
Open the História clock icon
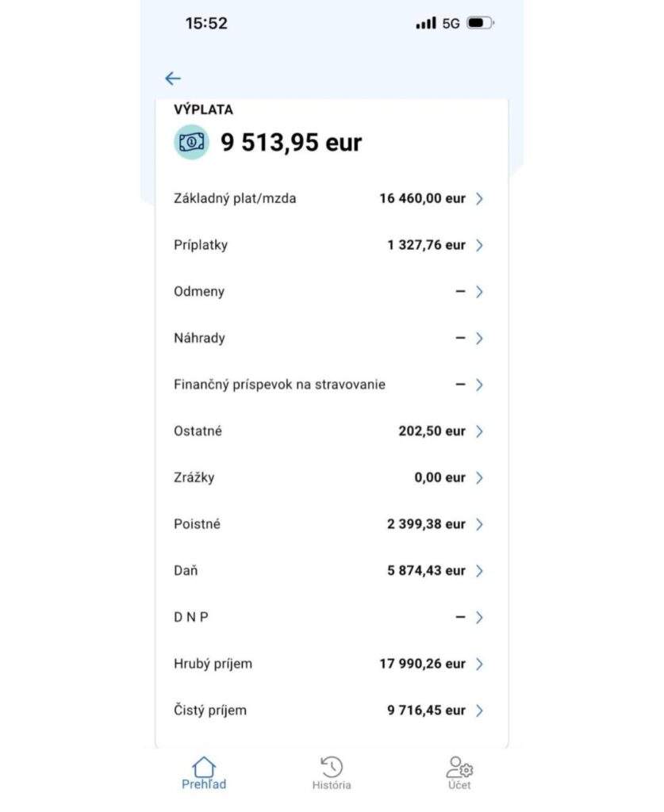tap(332, 767)
